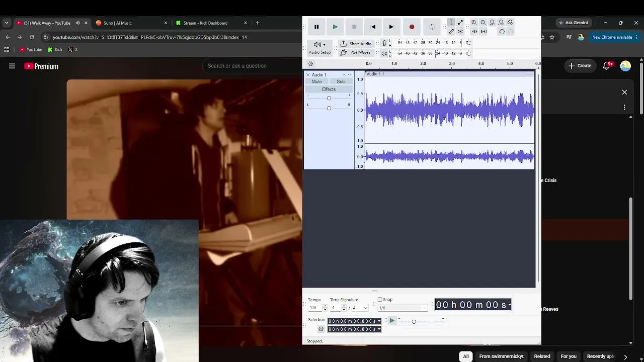Zoom out on the waveform
Image resolution: width=644 pixels, height=362 pixels.
[x=483, y=22]
